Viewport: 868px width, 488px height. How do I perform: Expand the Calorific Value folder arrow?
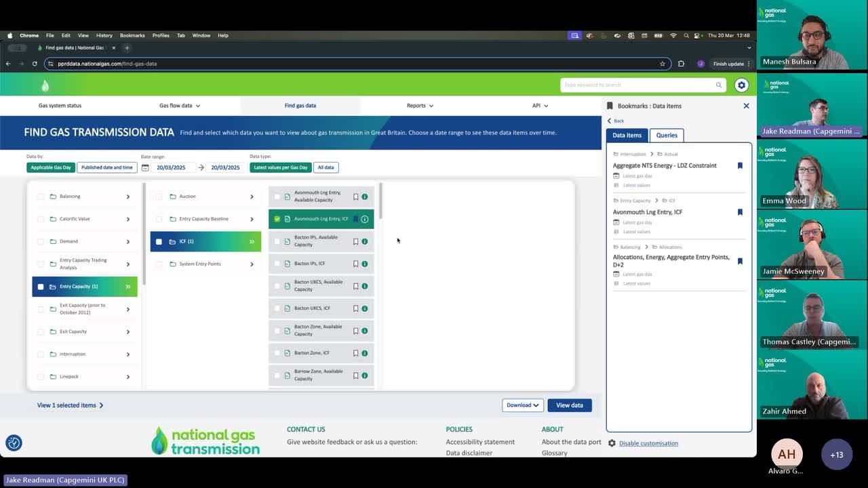(127, 219)
